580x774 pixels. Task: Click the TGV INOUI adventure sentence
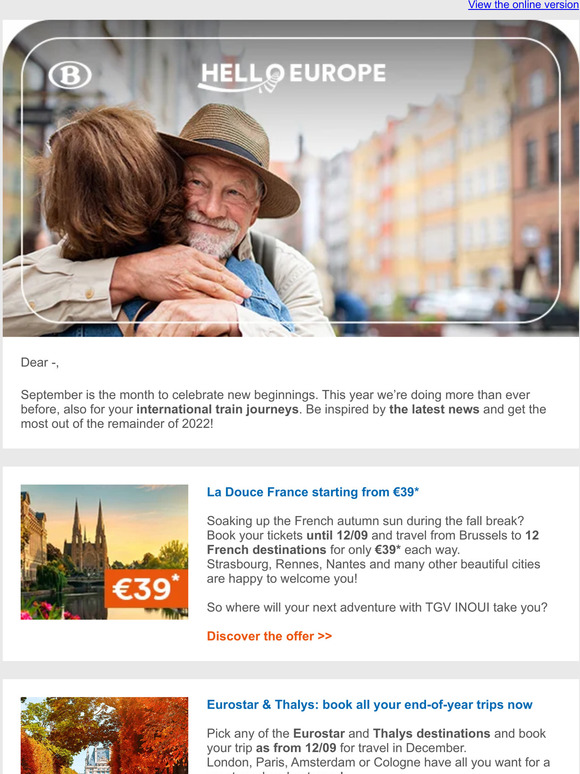[x=377, y=607]
